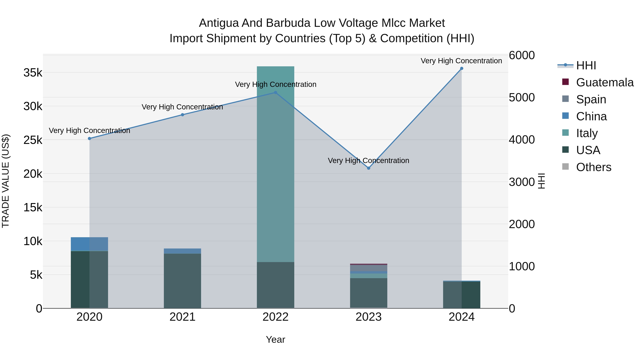Click the 20k y-axis tick label
This screenshot has width=644, height=362.
click(x=33, y=174)
